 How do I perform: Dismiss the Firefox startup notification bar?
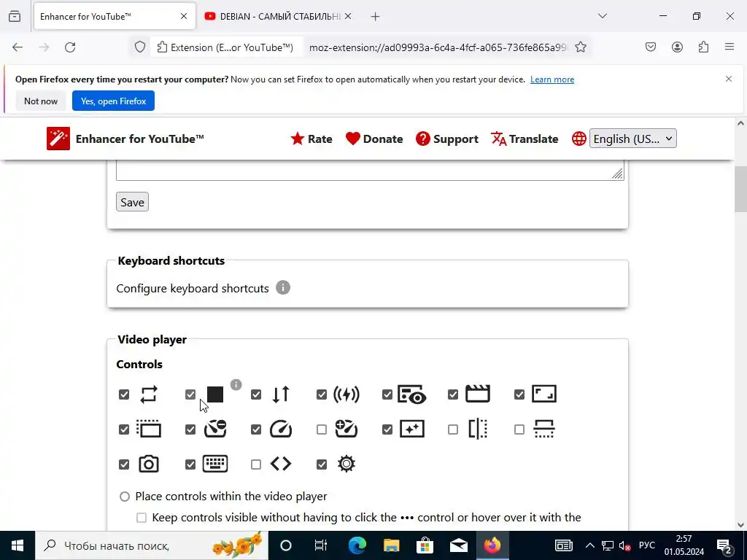click(729, 79)
